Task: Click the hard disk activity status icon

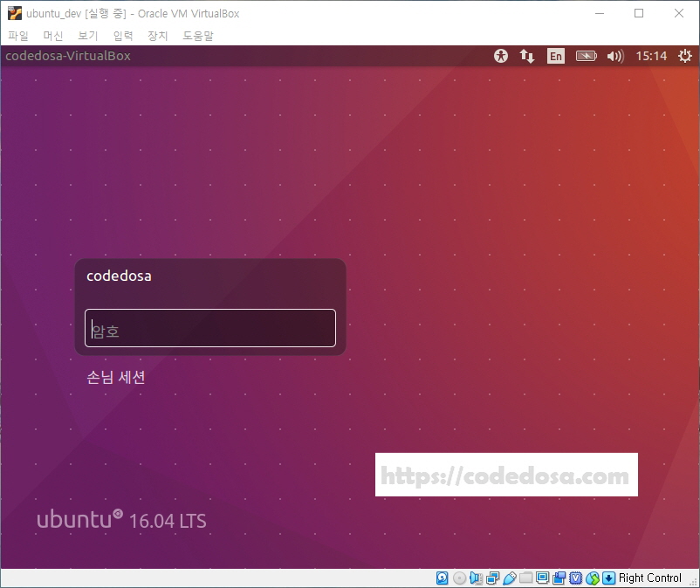Action: (x=442, y=578)
